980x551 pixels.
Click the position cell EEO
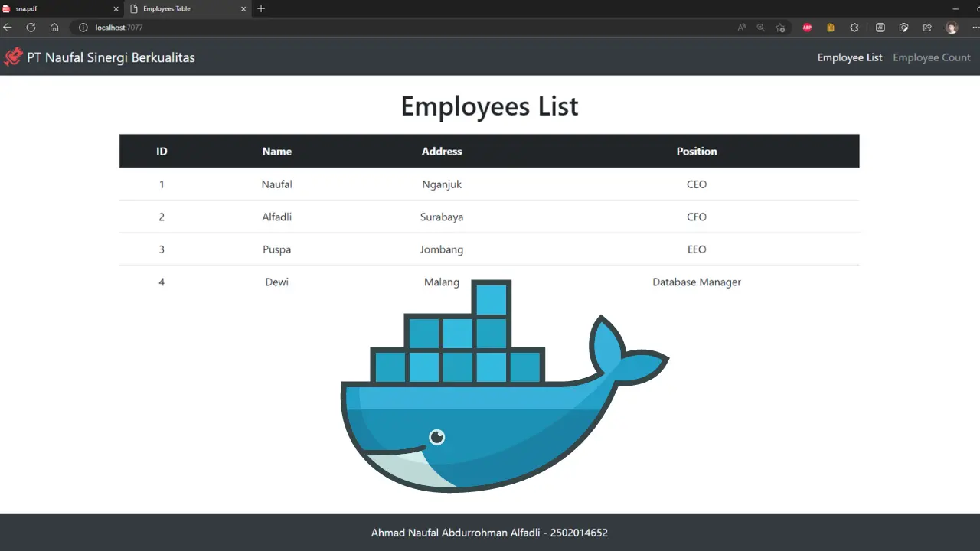click(697, 249)
